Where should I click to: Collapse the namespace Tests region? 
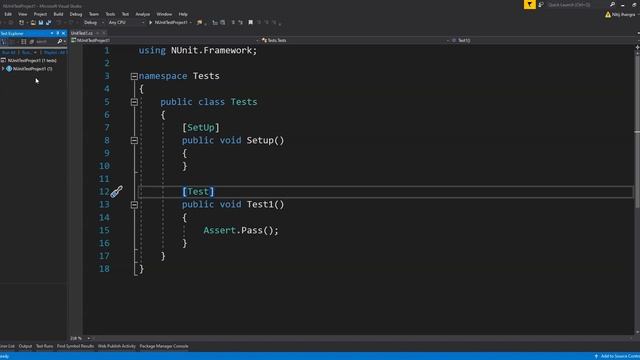pos(134,76)
